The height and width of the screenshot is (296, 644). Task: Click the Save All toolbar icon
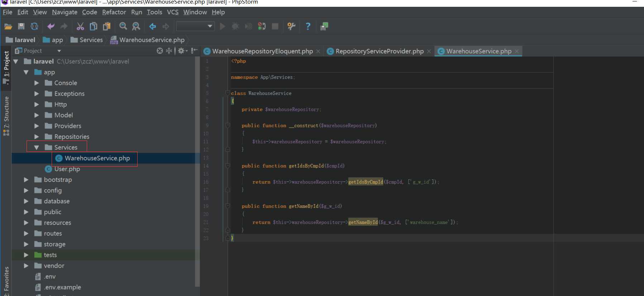[x=21, y=26]
